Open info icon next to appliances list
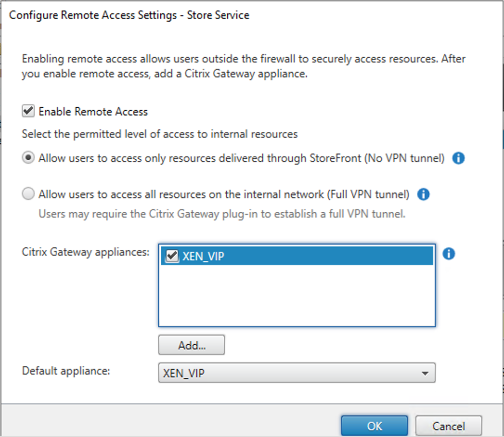 [x=449, y=254]
